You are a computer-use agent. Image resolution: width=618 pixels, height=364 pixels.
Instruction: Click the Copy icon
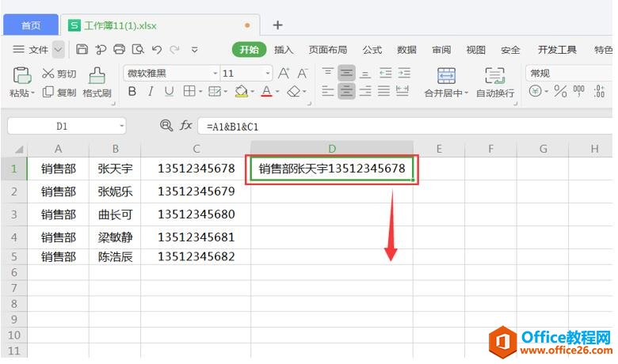(48, 92)
